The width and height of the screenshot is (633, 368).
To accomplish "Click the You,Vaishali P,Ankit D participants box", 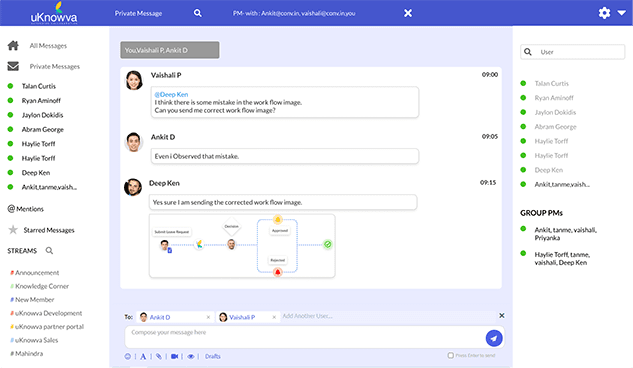I will pos(170,50).
